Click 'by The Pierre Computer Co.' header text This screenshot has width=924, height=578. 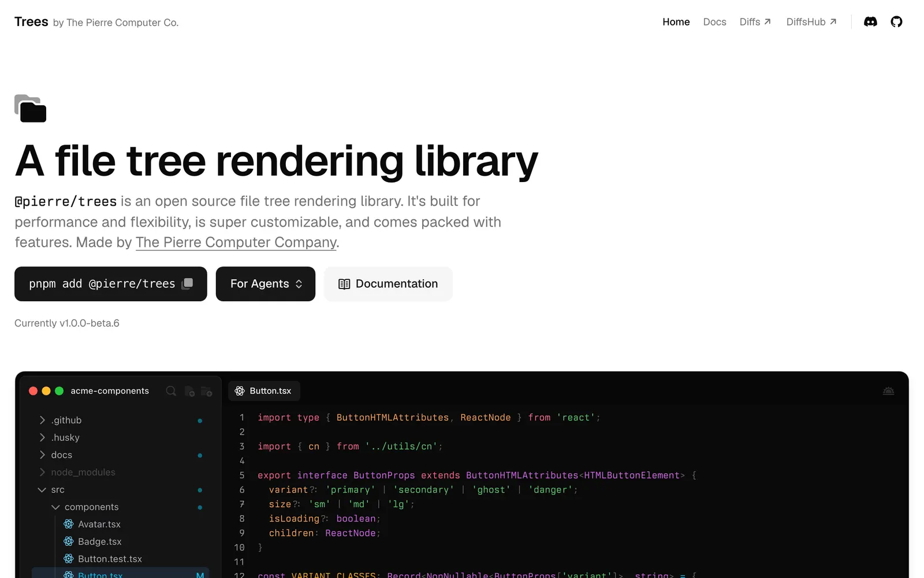tap(116, 23)
